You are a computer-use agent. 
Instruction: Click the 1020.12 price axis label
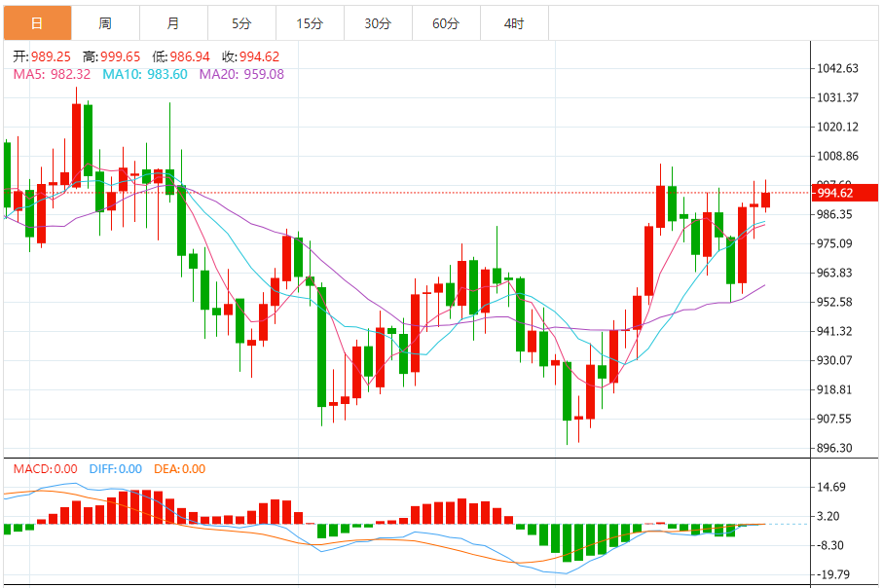[837, 127]
